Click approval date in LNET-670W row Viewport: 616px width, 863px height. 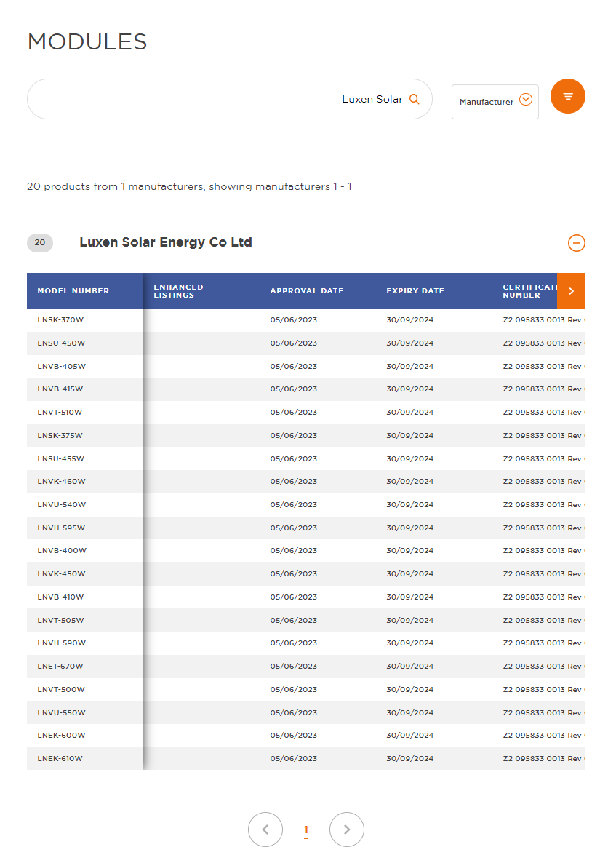tap(294, 666)
